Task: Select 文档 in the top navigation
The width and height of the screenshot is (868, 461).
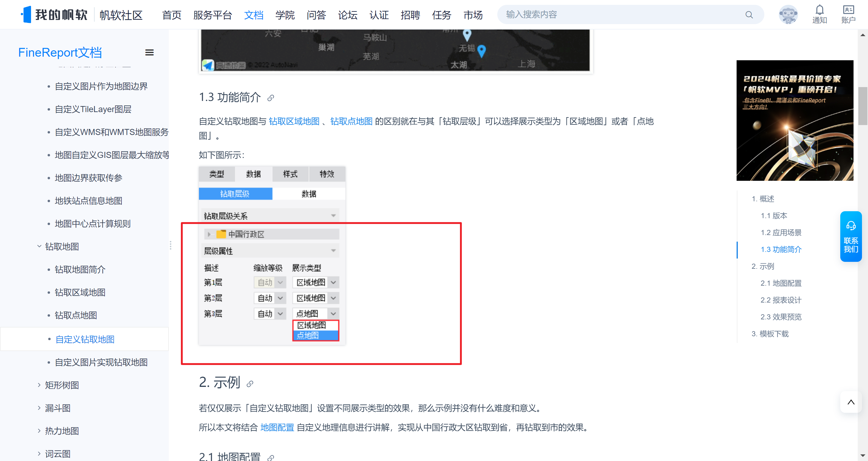Action: [254, 15]
